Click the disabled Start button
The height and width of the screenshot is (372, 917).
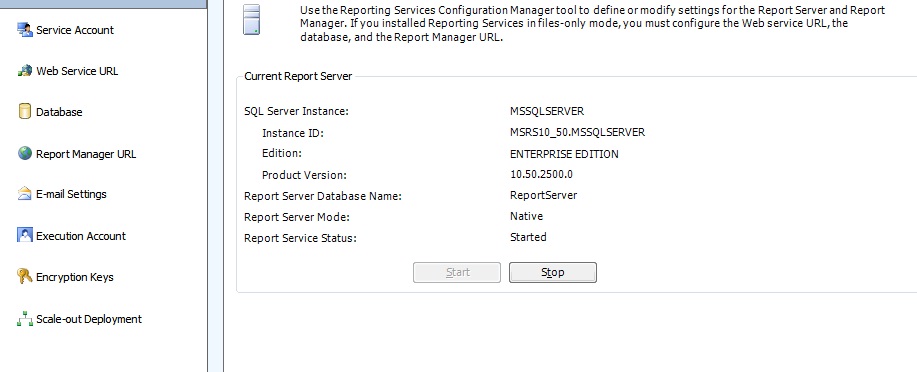pos(457,273)
